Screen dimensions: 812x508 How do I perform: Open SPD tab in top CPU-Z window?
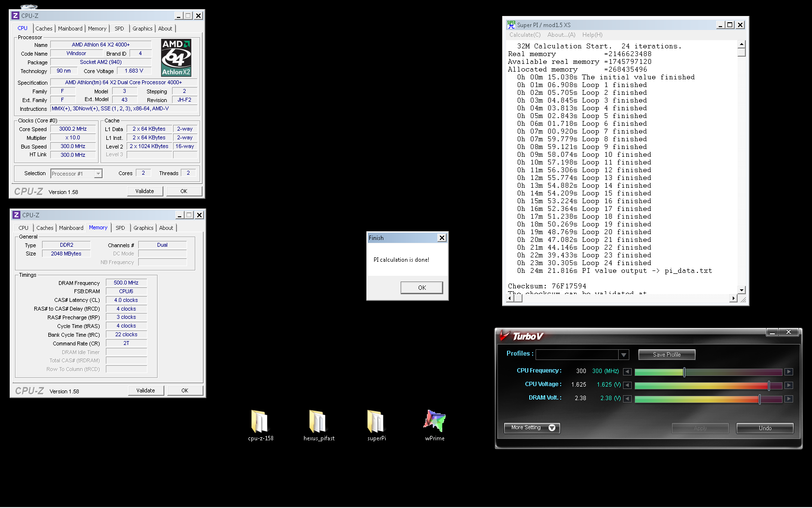[x=119, y=29]
